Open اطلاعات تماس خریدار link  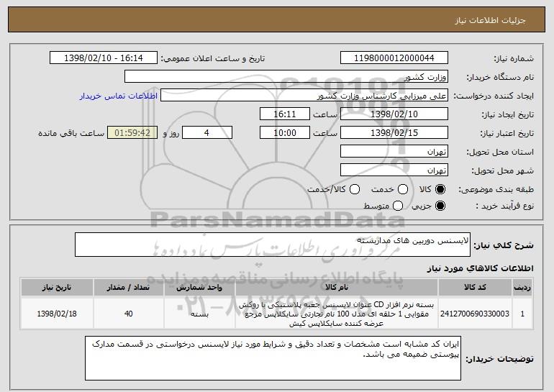tap(119, 96)
